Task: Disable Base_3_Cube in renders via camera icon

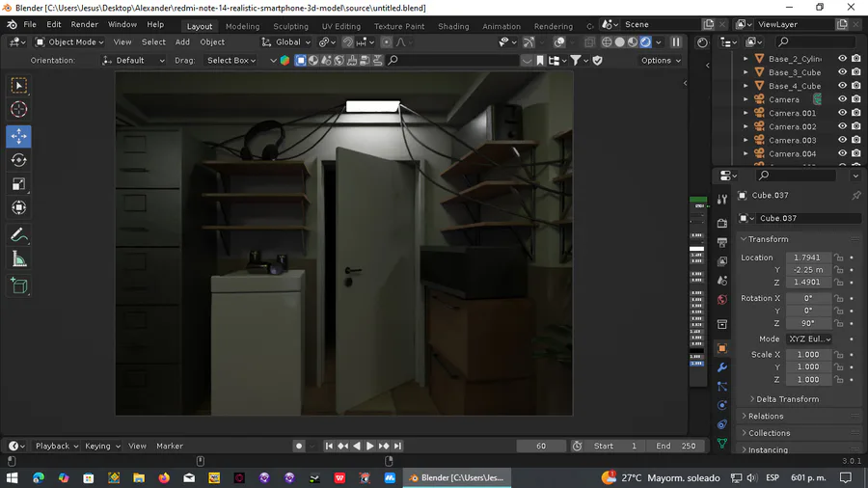Action: [856, 72]
